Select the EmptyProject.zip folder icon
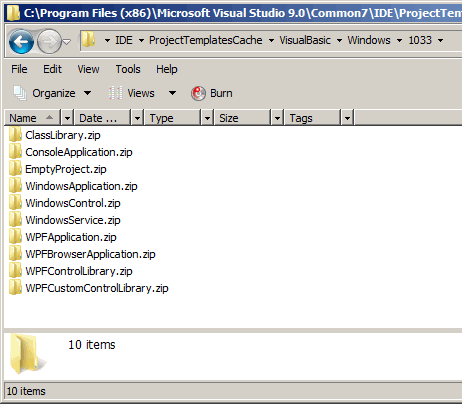 15,169
